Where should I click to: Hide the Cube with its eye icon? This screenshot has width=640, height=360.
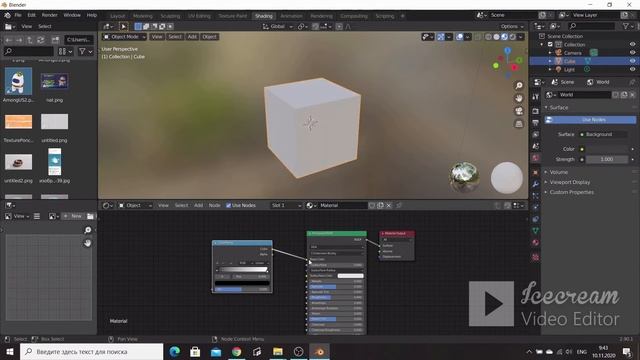coord(632,61)
